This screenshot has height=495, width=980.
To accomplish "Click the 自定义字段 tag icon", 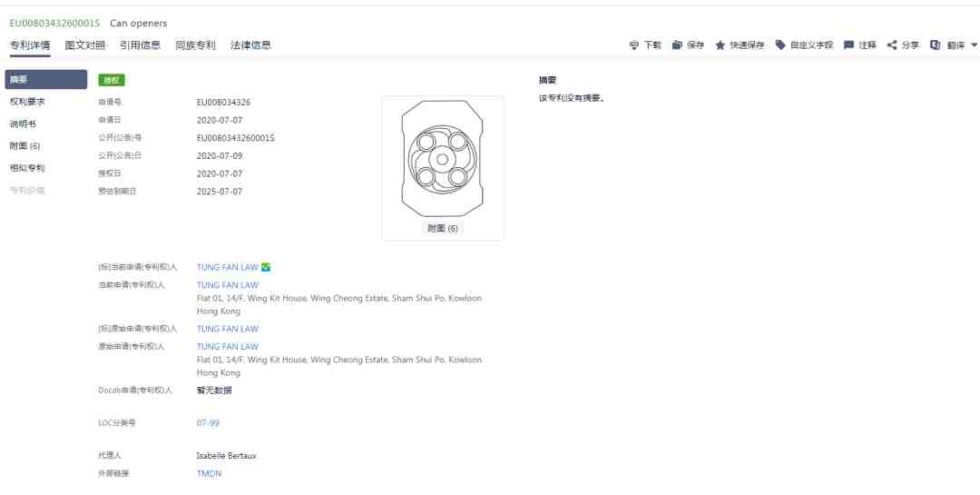I will tap(780, 45).
